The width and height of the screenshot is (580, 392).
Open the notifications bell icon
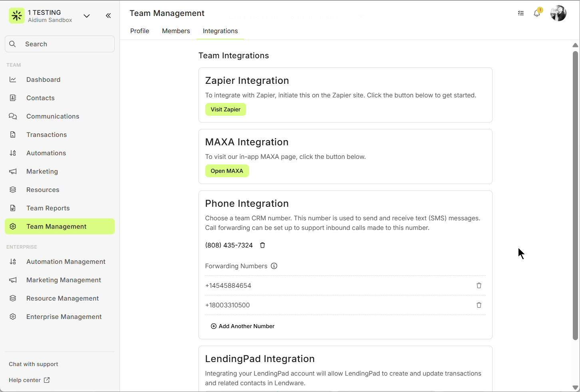tap(537, 14)
